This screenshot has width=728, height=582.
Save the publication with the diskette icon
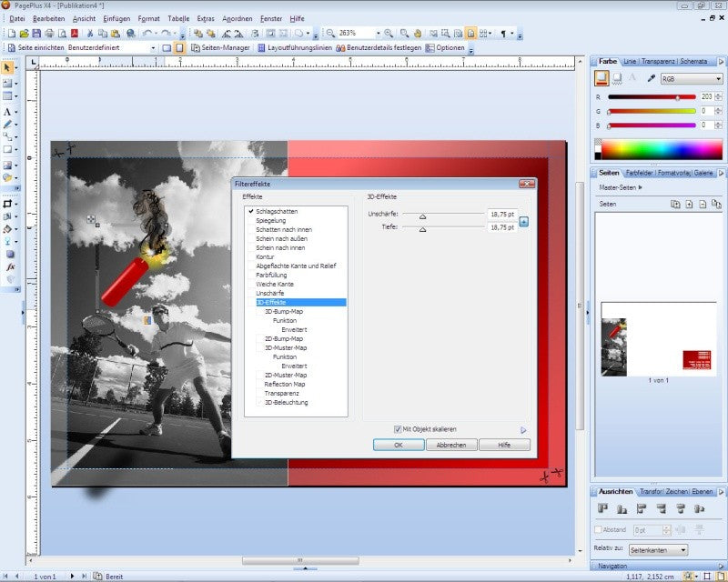36,34
